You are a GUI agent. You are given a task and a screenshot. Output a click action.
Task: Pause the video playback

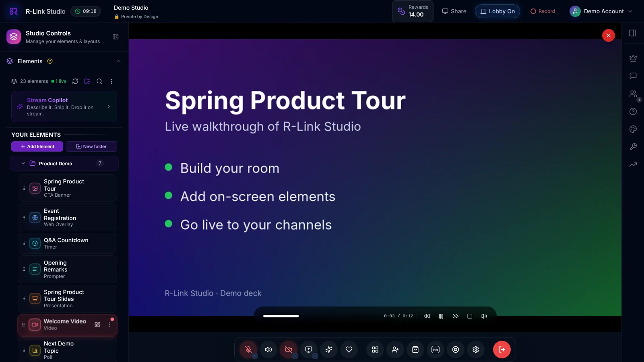coord(441,316)
